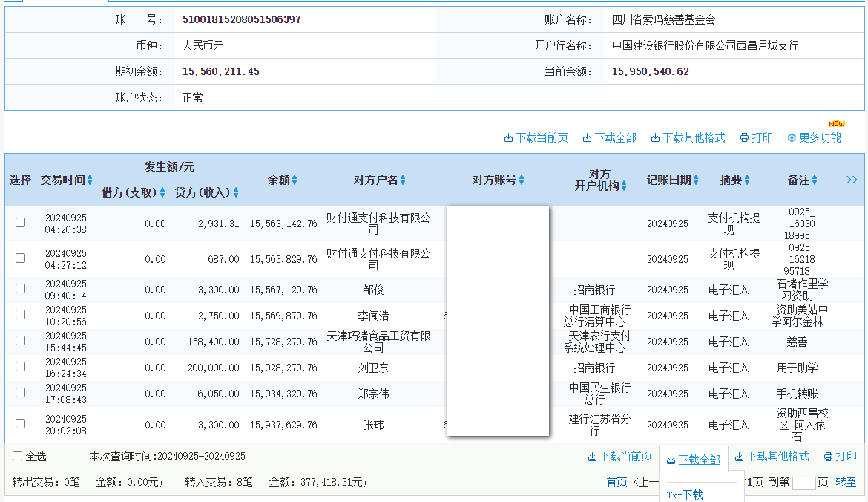868x502 pixels.
Task: Sort by 余额 using its arrow icon
Action: pos(295,180)
